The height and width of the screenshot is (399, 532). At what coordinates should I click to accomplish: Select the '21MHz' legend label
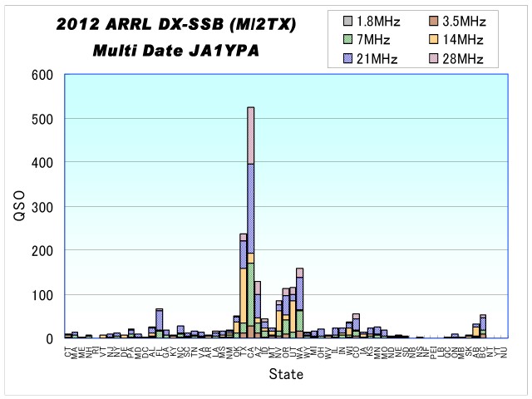click(377, 59)
